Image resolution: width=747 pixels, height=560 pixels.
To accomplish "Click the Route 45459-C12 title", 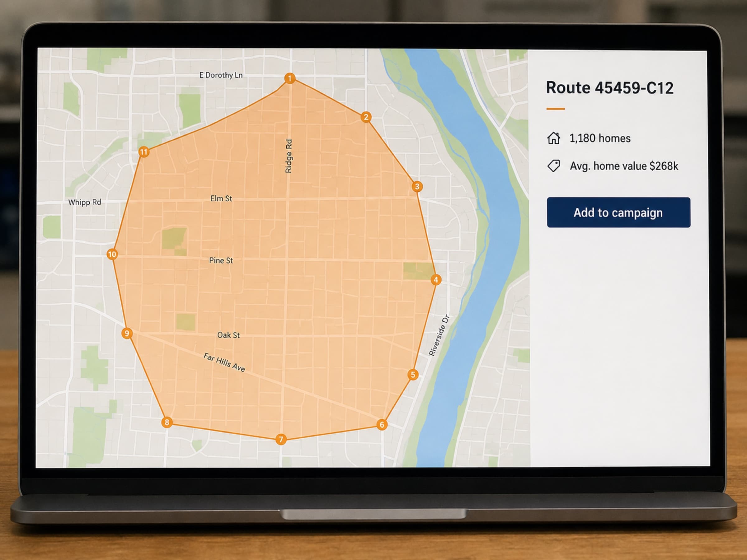I will point(609,88).
